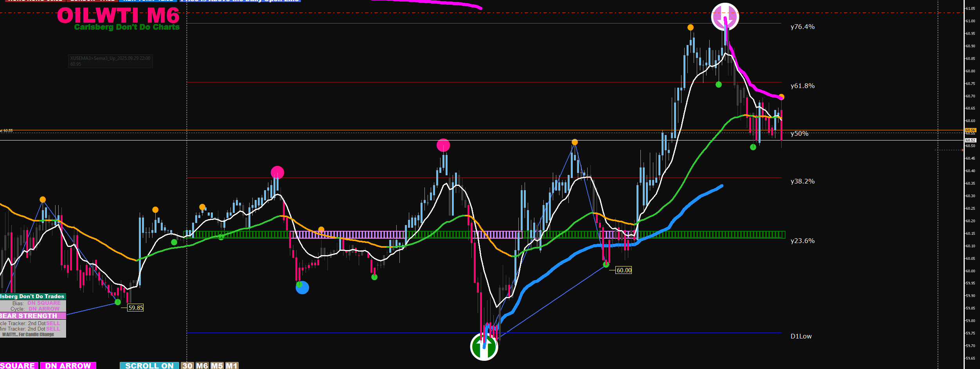The image size is (980, 369).
Task: Click the Carlsberg Don't Do Charts subtitle
Action: click(x=127, y=27)
